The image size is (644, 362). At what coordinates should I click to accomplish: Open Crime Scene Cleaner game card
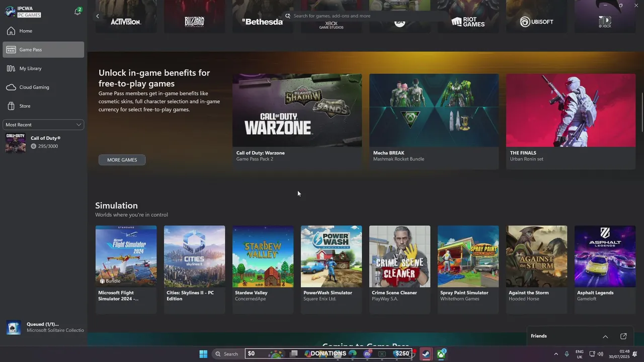399,269
